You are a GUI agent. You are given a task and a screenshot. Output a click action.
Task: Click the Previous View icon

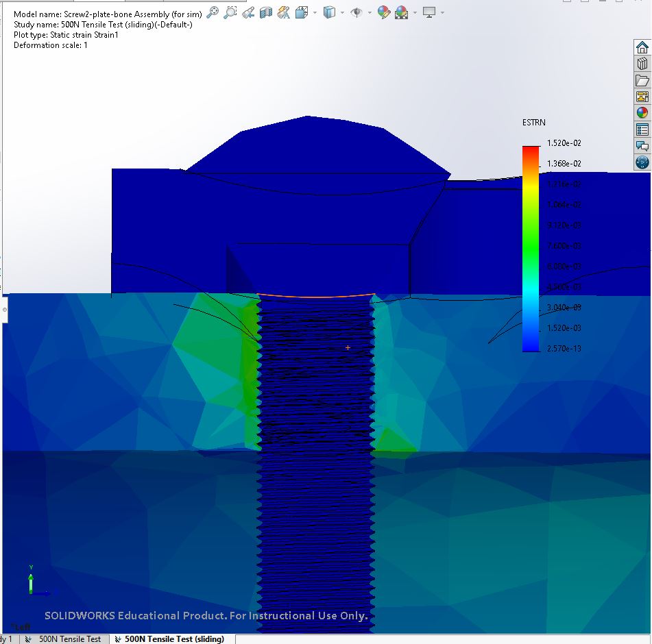pyautogui.click(x=248, y=12)
